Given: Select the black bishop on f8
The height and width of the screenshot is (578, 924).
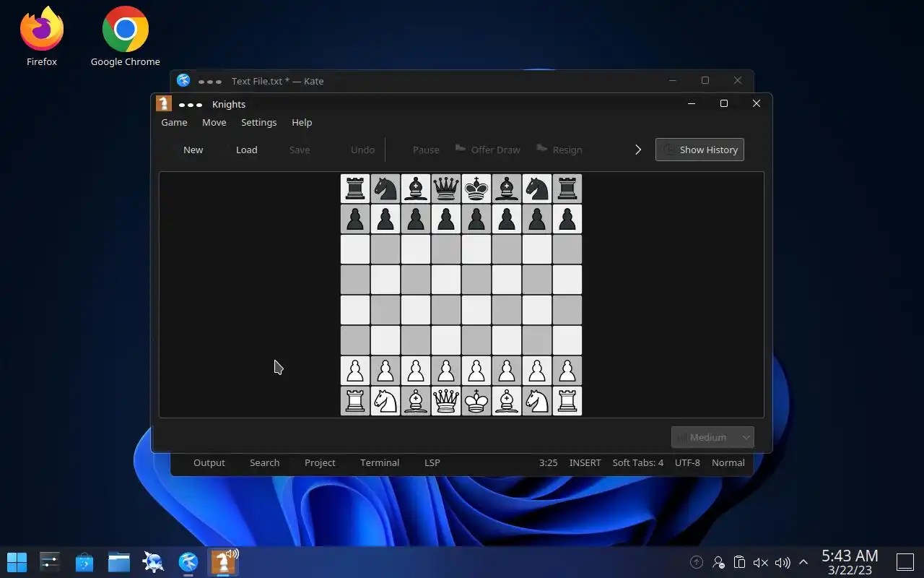Looking at the screenshot, I should [507, 189].
